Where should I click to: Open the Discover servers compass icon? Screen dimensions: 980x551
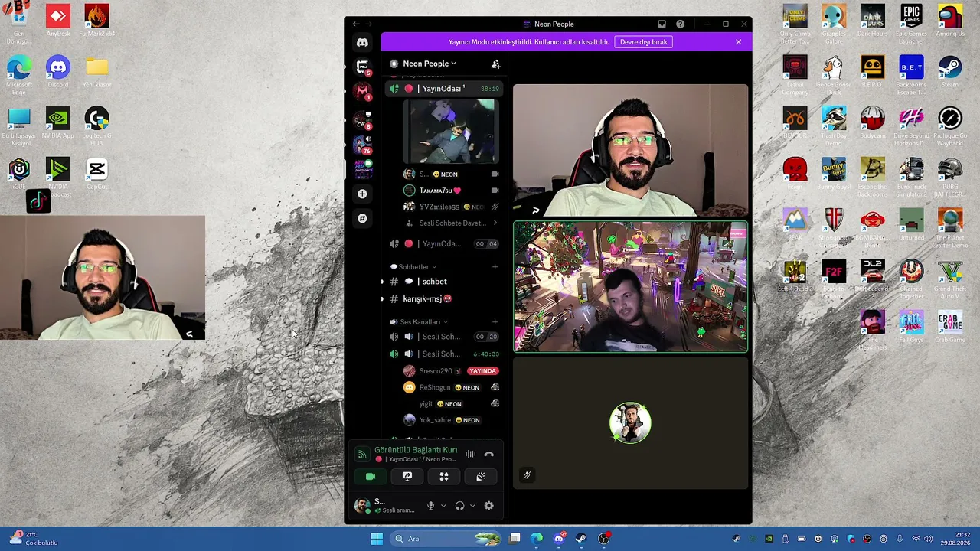(362, 218)
